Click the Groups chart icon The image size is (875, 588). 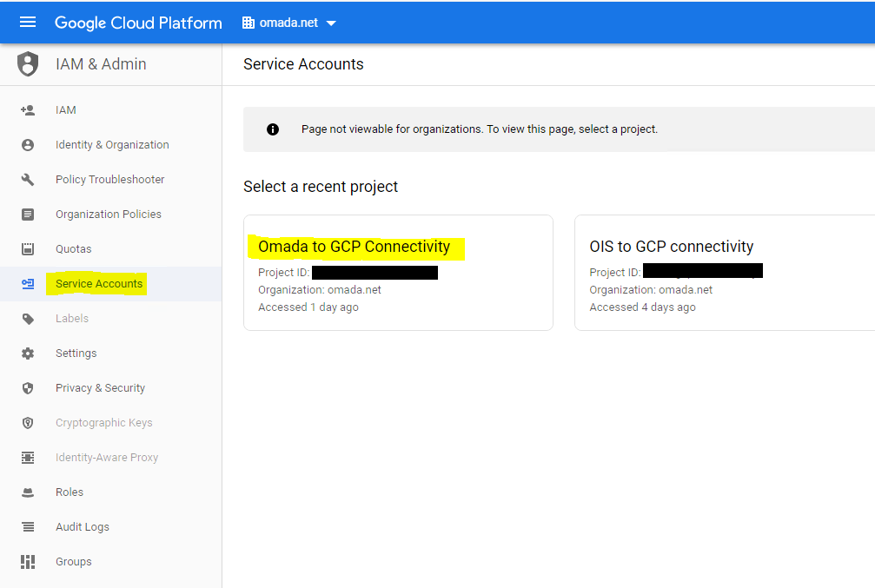(x=27, y=562)
